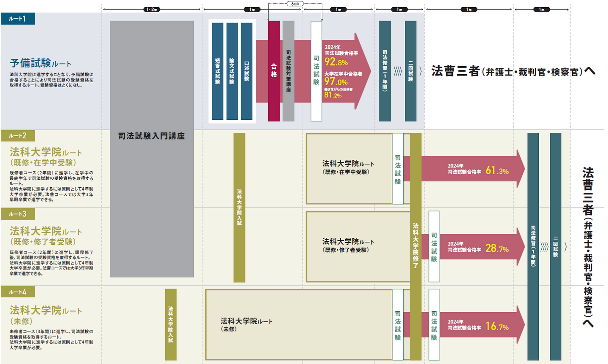Click the ルート1 label tab
Screen dimensions: 608x364
tap(18, 19)
